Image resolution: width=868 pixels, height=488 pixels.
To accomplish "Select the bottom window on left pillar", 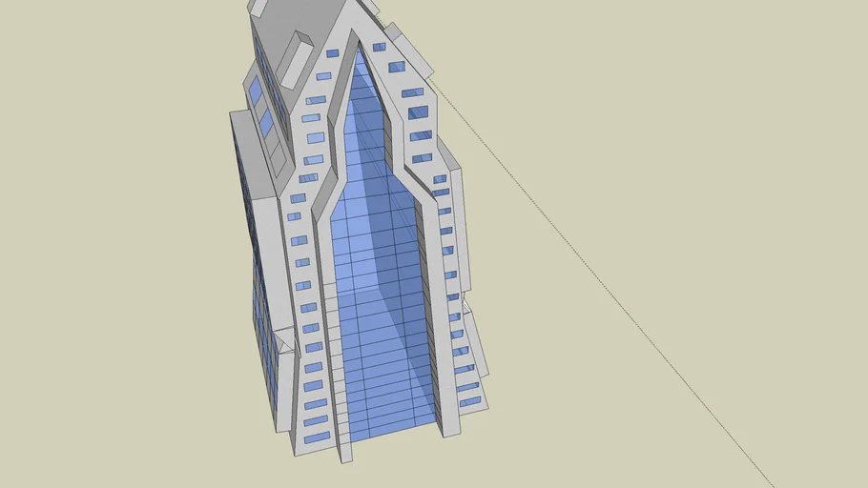I will click(x=317, y=437).
